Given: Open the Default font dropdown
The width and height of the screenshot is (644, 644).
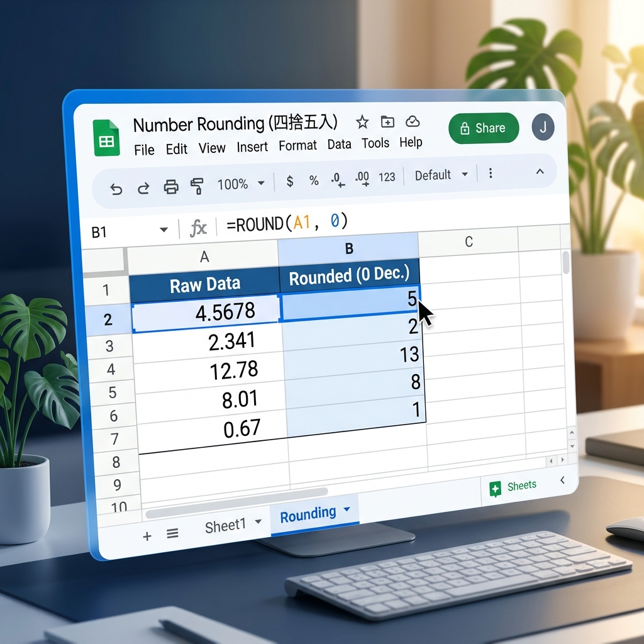Looking at the screenshot, I should click(x=441, y=175).
